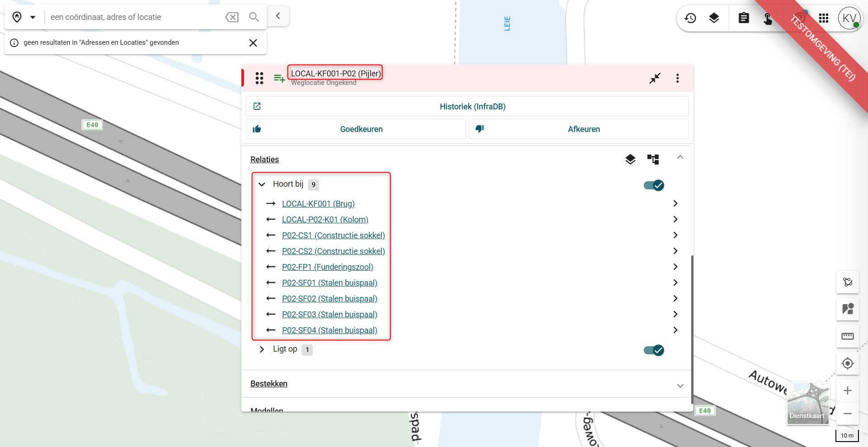Open the apps grid icon
The width and height of the screenshot is (868, 447).
coord(824,18)
